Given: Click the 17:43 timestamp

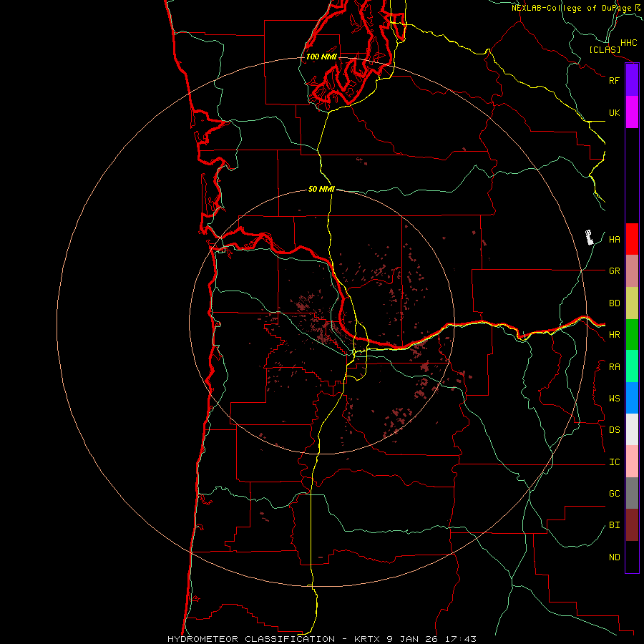Looking at the screenshot, I should point(460,639).
